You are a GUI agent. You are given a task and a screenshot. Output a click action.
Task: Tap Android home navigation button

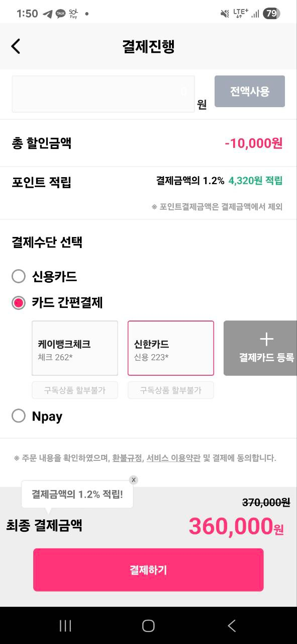148,625
